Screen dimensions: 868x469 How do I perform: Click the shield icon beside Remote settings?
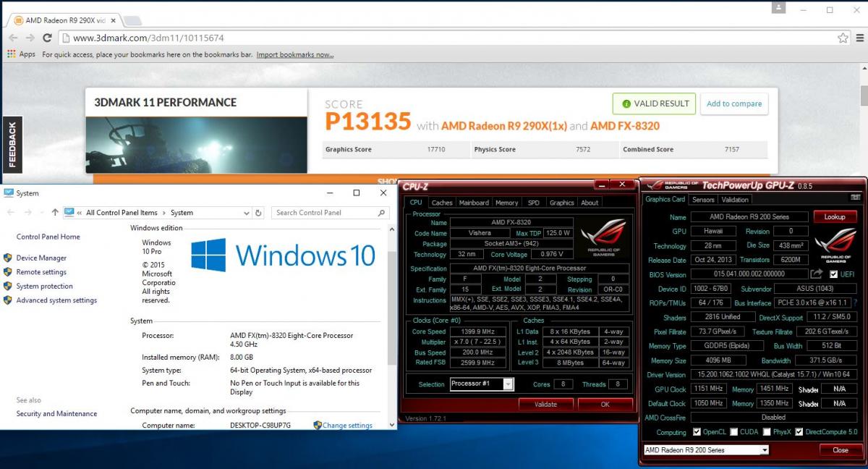pyautogui.click(x=8, y=272)
